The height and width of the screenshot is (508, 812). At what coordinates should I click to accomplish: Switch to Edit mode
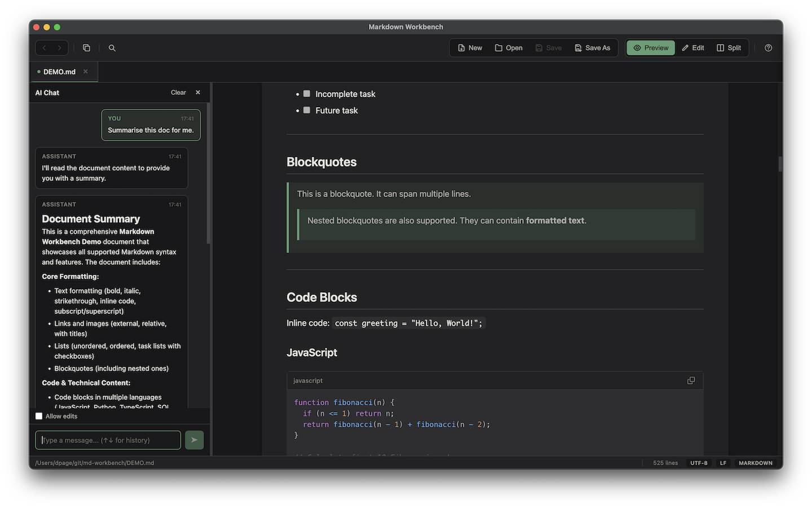(692, 47)
